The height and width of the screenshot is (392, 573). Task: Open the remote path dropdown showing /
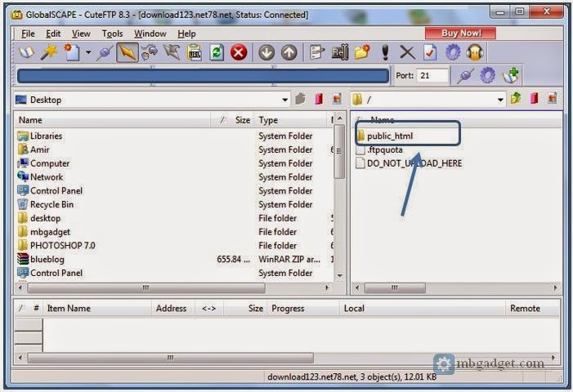(x=500, y=100)
